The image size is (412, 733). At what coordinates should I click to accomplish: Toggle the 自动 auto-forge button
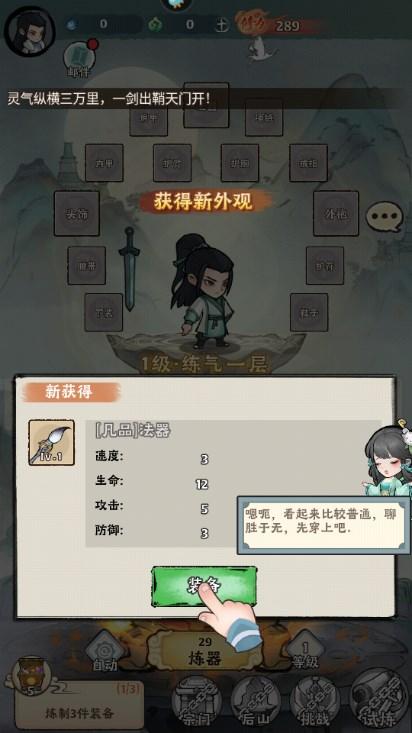pos(105,651)
